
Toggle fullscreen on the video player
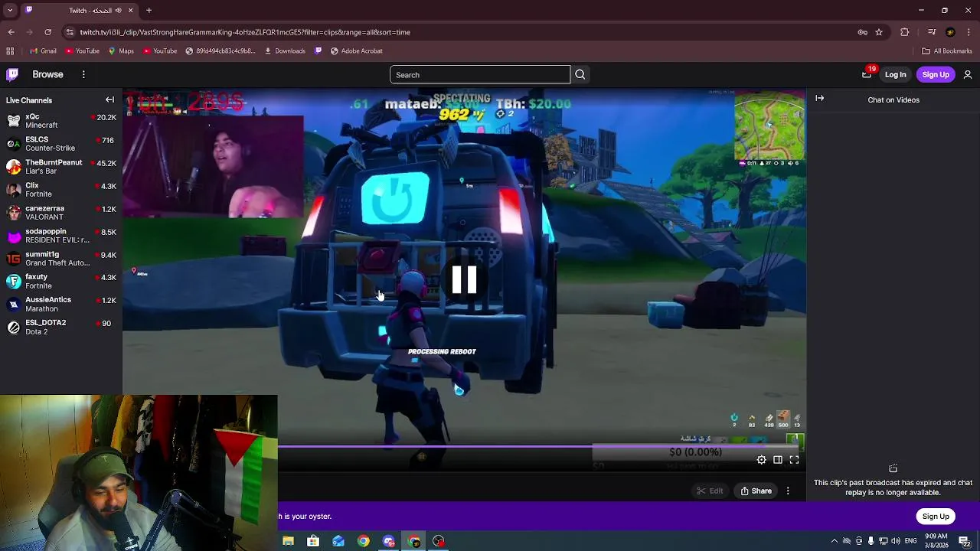[794, 460]
